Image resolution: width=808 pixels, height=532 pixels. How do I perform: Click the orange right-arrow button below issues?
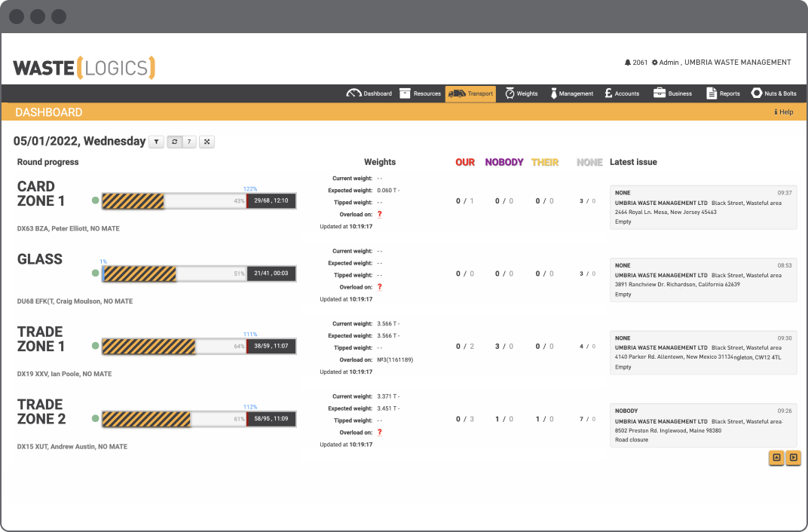click(793, 457)
